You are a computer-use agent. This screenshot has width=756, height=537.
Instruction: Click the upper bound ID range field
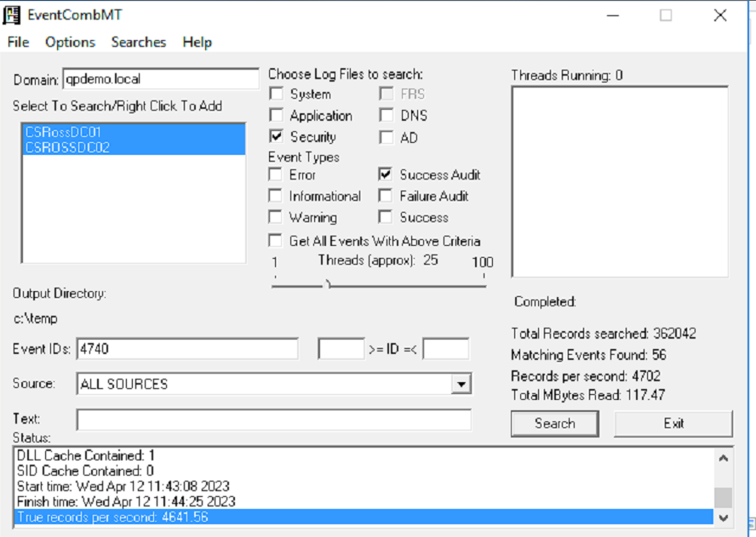point(445,349)
